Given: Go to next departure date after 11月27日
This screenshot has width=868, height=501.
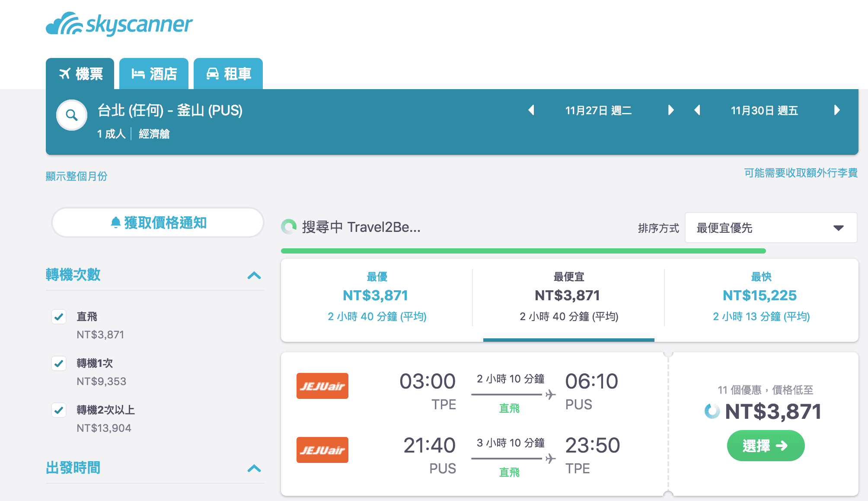Looking at the screenshot, I should pos(671,110).
